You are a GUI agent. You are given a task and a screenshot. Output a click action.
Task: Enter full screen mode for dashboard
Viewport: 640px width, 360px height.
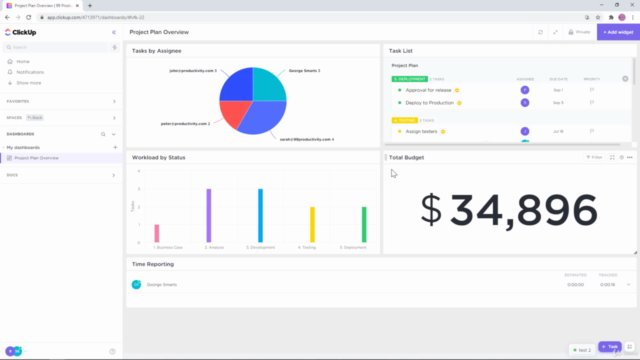tap(556, 32)
